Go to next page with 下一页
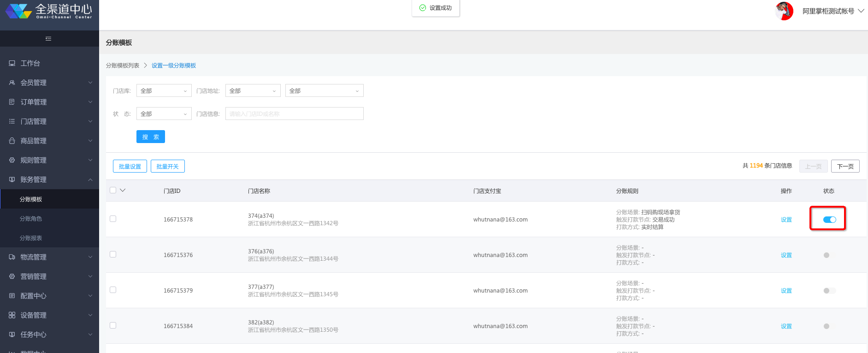This screenshot has width=868, height=353. [845, 166]
